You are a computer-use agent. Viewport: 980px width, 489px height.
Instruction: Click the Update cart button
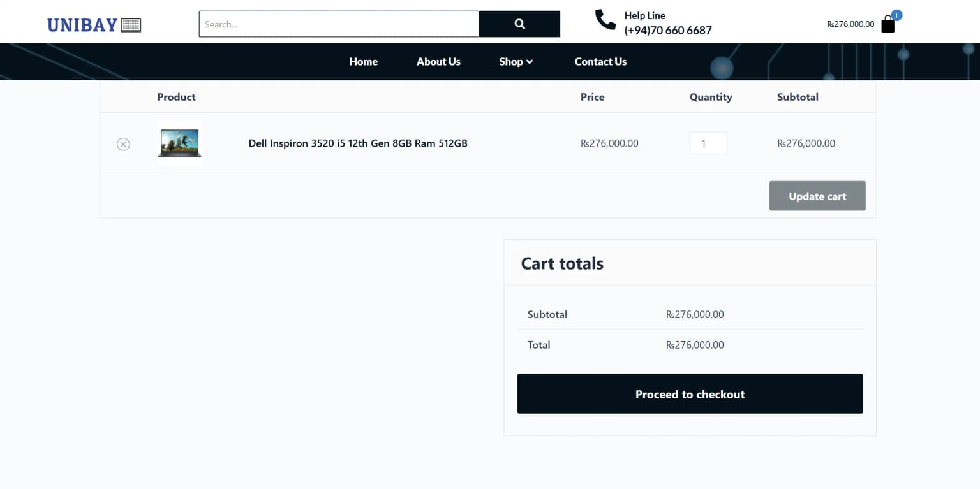pyautogui.click(x=817, y=196)
